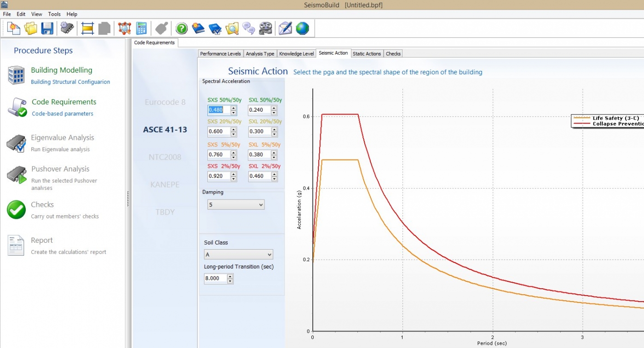Increase the SXS 20%/50y value

234,129
